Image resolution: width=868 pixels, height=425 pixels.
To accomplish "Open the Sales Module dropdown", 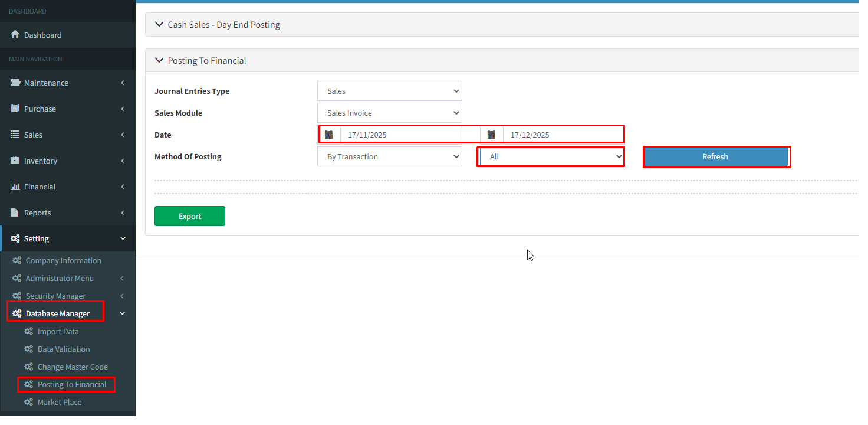I will point(389,113).
